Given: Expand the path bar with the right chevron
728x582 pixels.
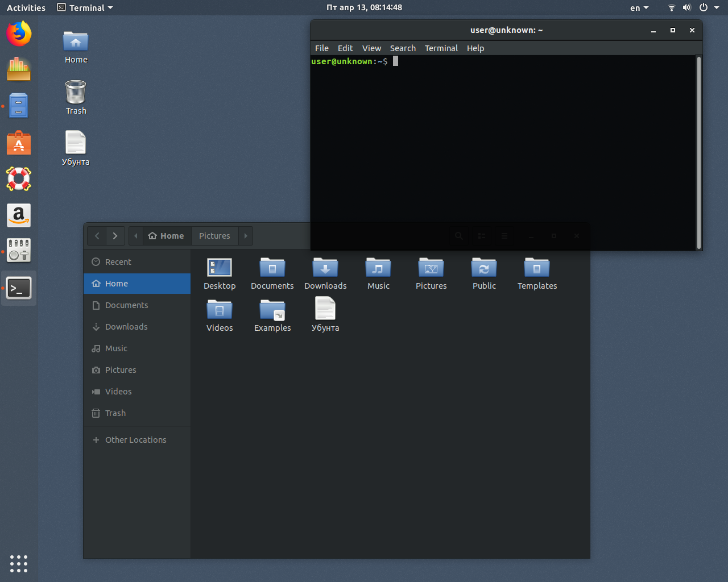Looking at the screenshot, I should tap(245, 235).
